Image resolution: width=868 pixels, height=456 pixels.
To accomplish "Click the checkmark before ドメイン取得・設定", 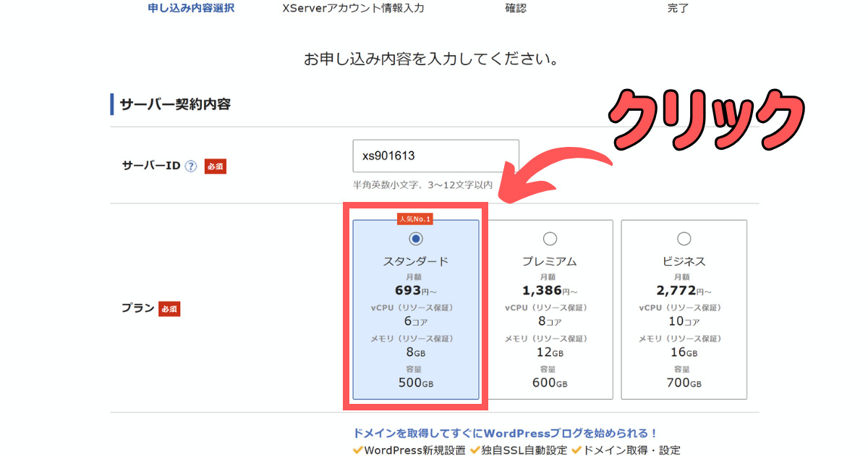I will [576, 450].
